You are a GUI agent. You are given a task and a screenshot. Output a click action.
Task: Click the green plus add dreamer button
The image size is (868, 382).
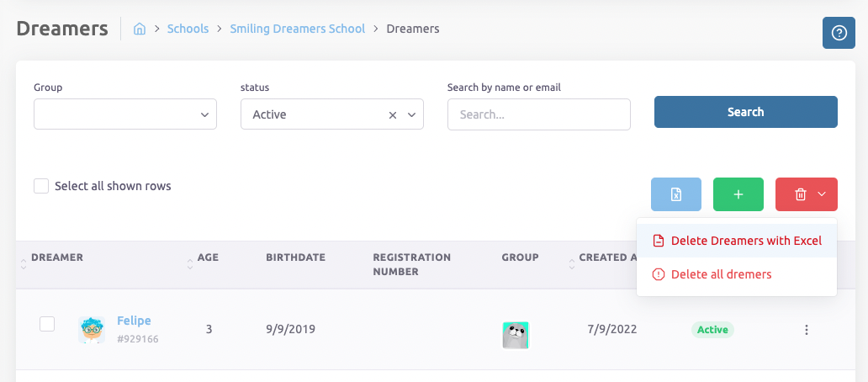tap(738, 194)
